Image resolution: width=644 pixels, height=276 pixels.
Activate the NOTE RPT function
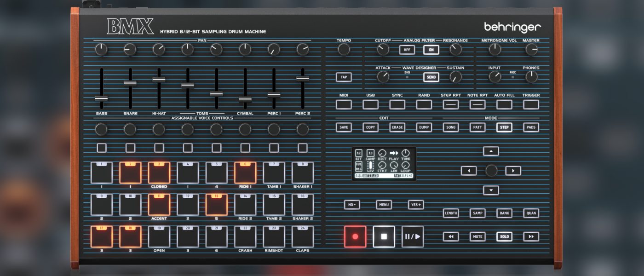tap(477, 104)
